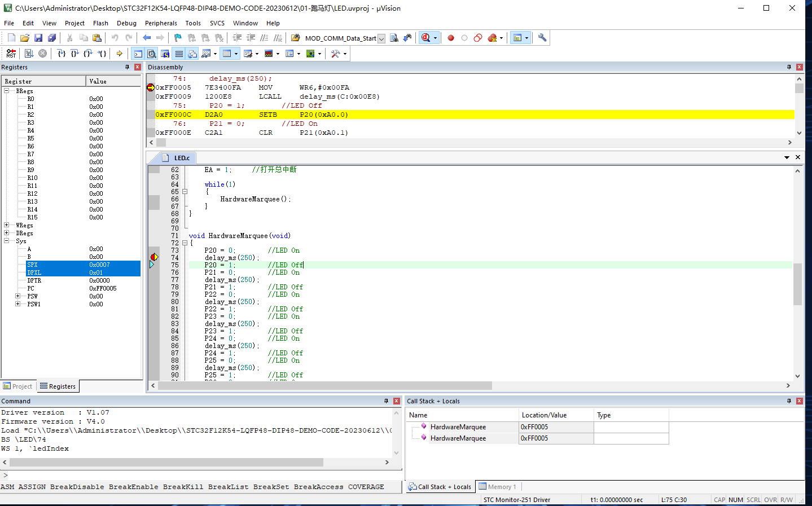Viewport: 812px width, 506px height.
Task: Click the Disassembly scroll-down arrow
Action: (799, 133)
